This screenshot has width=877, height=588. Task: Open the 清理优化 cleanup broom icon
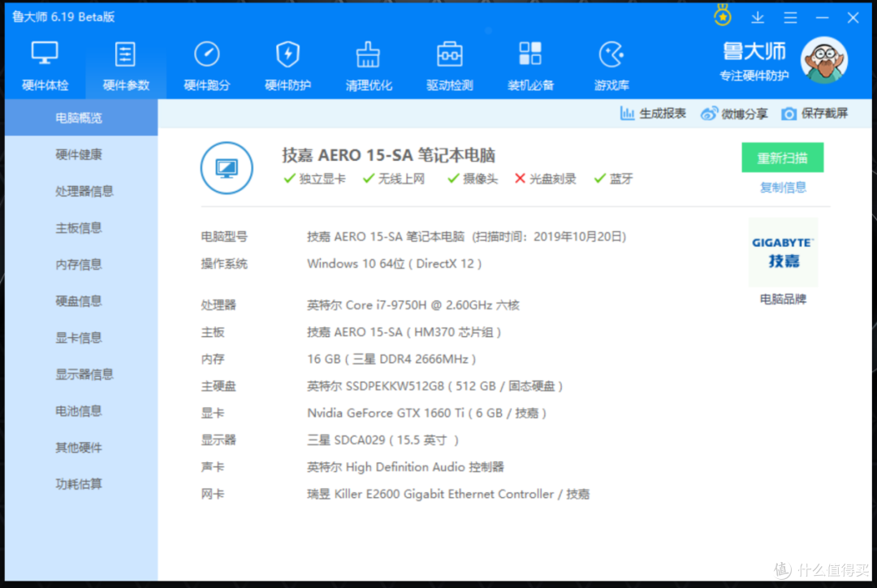pyautogui.click(x=368, y=55)
